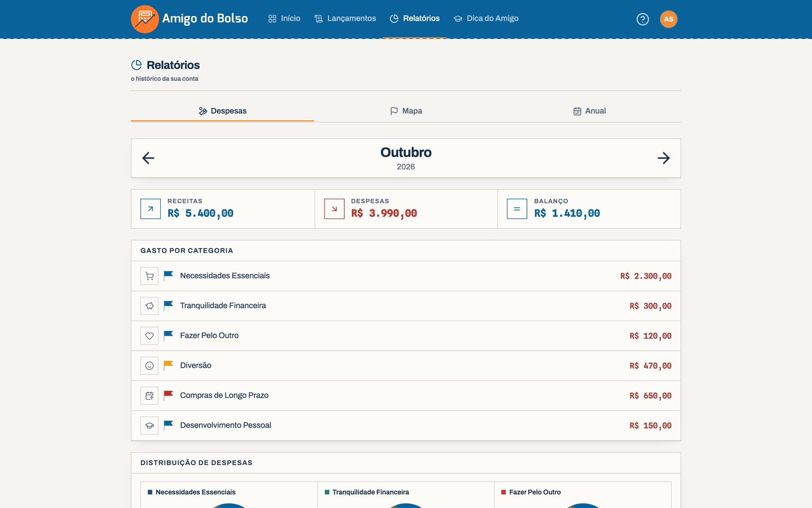Select the Tranquilidade Financeira category name
The width and height of the screenshot is (812, 508).
[223, 306]
